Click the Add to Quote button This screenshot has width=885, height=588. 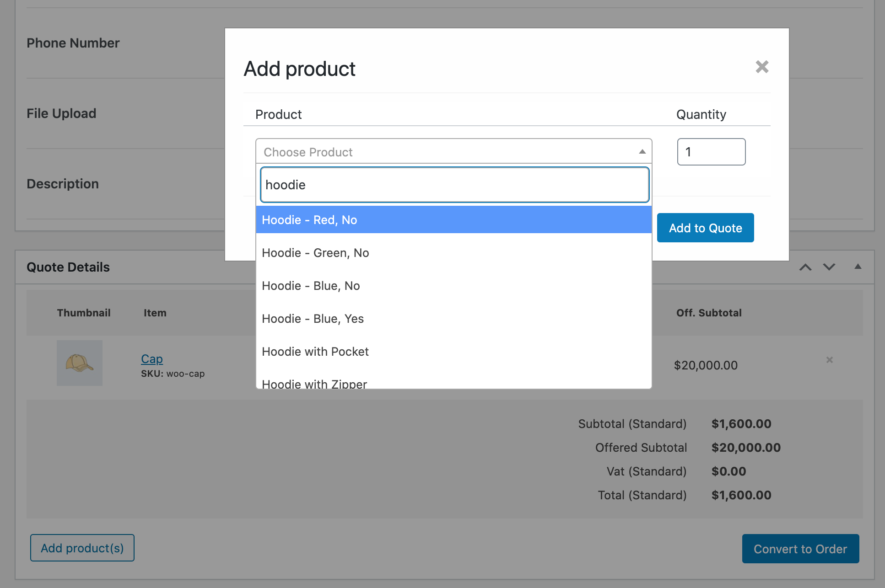706,228
